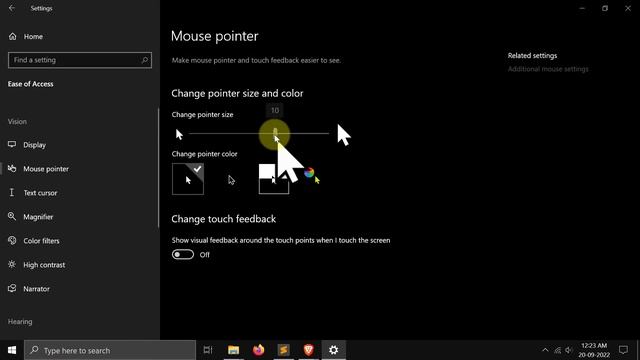Click the sidebar vertical scrollbar
Image resolution: width=640 pixels, height=360 pixels.
click(x=158, y=167)
